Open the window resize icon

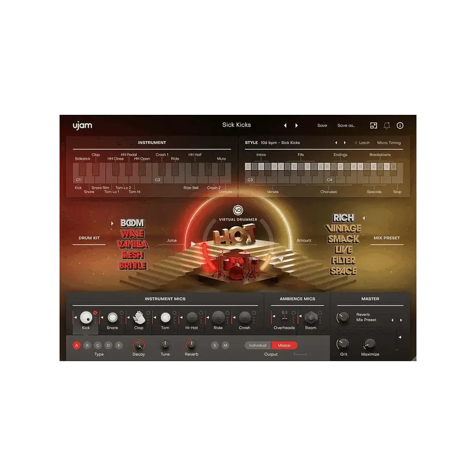pyautogui.click(x=374, y=126)
